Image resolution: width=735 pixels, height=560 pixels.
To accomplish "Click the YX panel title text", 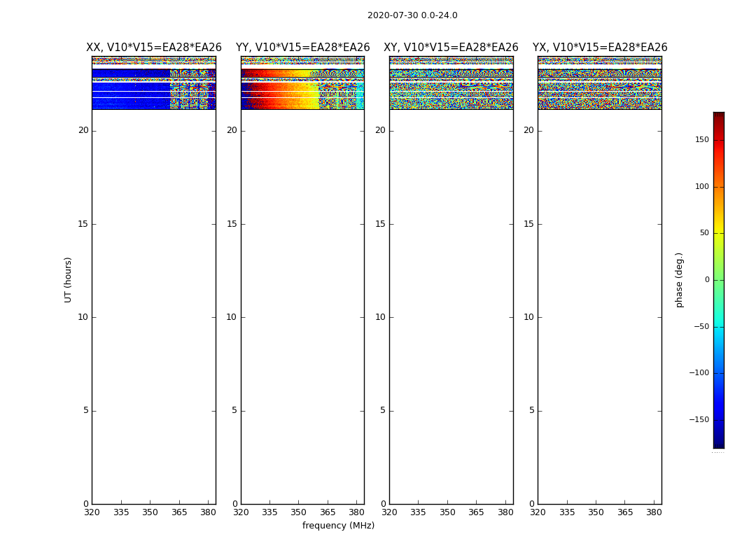I will [x=599, y=48].
